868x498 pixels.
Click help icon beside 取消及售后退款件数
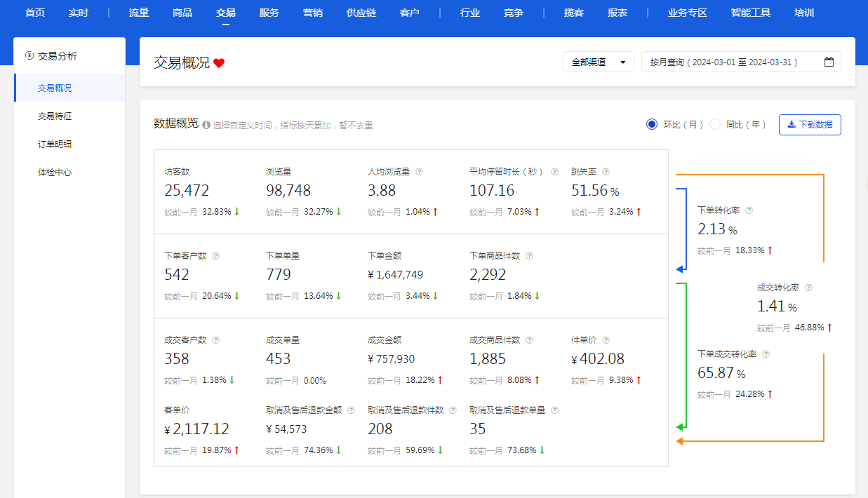[x=453, y=410]
